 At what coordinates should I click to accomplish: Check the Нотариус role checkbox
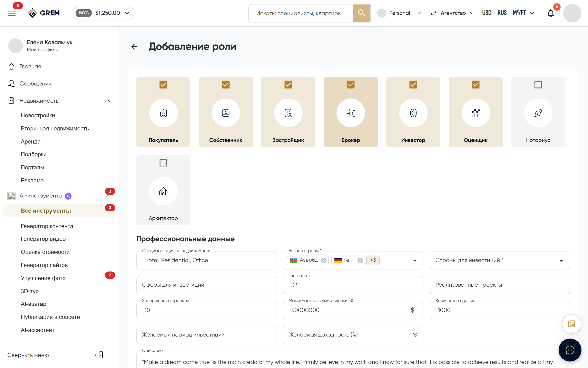pyautogui.click(x=538, y=85)
